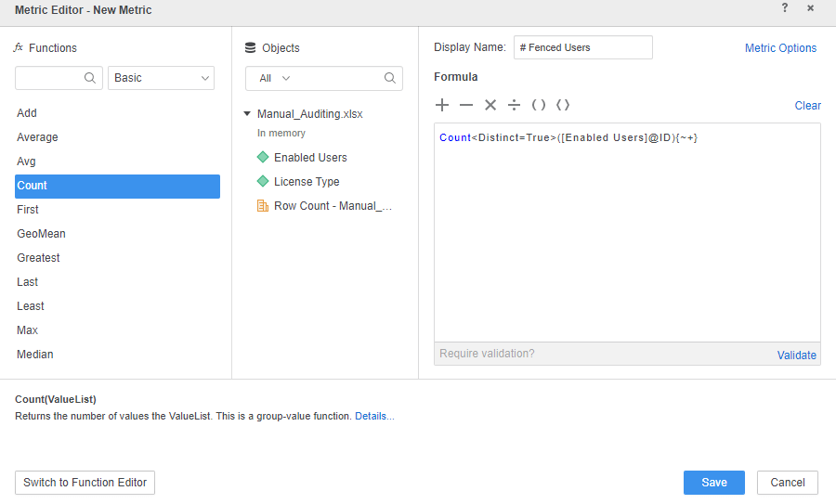Open the help question mark icon
This screenshot has height=504, width=836.
click(784, 8)
